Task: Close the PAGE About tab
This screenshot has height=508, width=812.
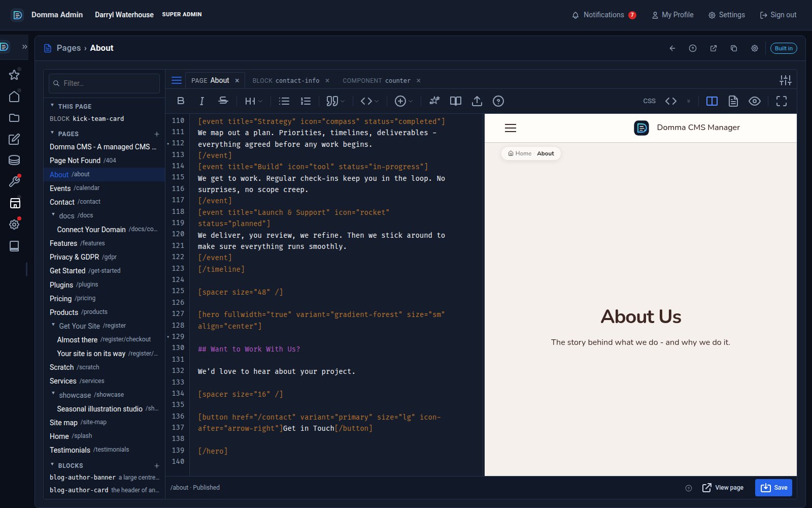Action: click(237, 80)
